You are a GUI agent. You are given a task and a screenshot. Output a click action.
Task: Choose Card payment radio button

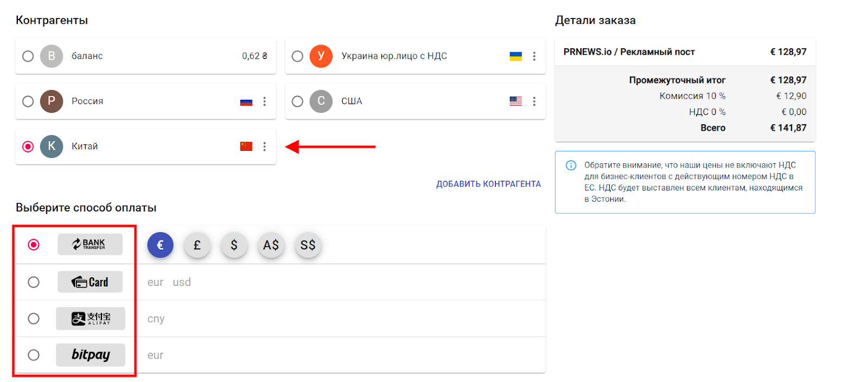[34, 282]
